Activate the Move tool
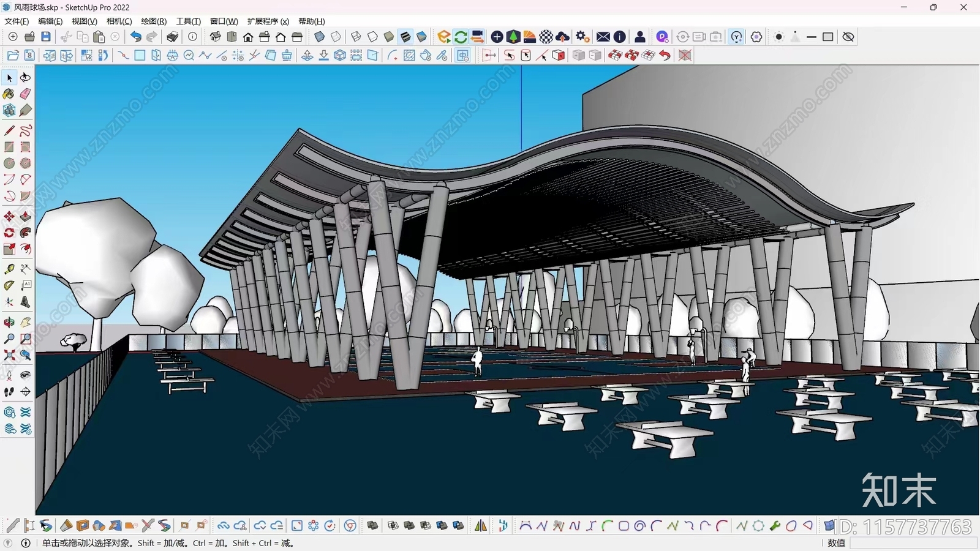 coord(9,217)
